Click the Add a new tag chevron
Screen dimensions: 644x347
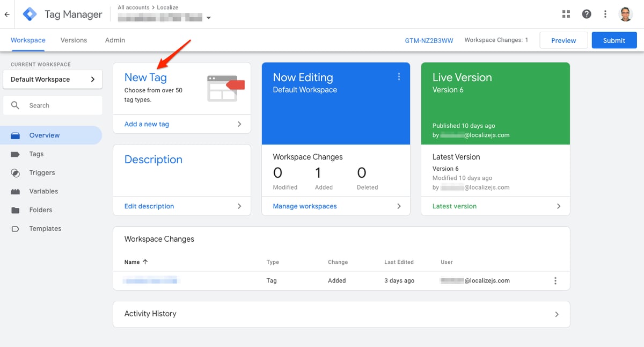coord(239,124)
